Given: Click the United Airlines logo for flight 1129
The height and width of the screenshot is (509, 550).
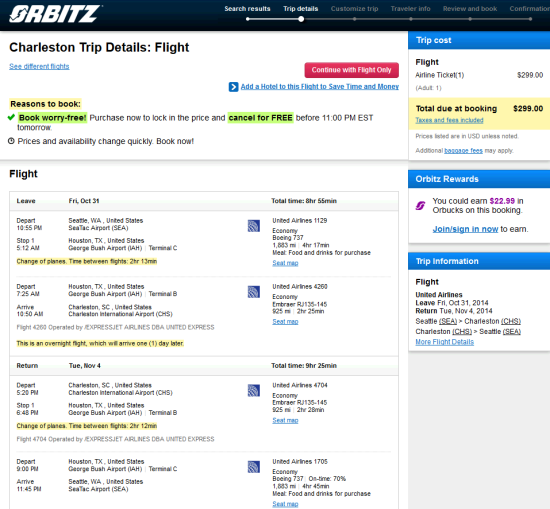Looking at the screenshot, I should pyautogui.click(x=254, y=226).
